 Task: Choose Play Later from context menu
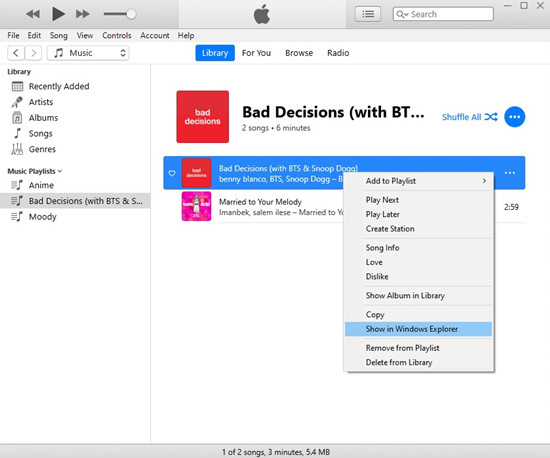(x=419, y=214)
